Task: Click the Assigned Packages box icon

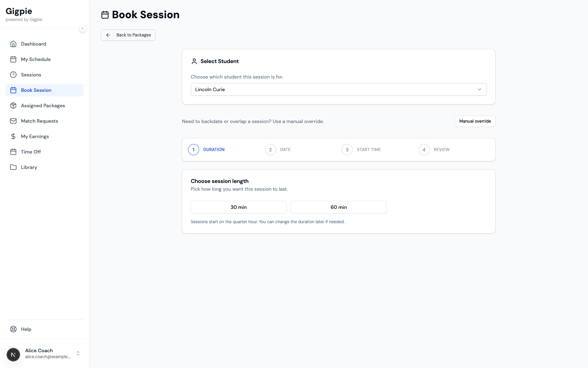Action: (x=13, y=105)
